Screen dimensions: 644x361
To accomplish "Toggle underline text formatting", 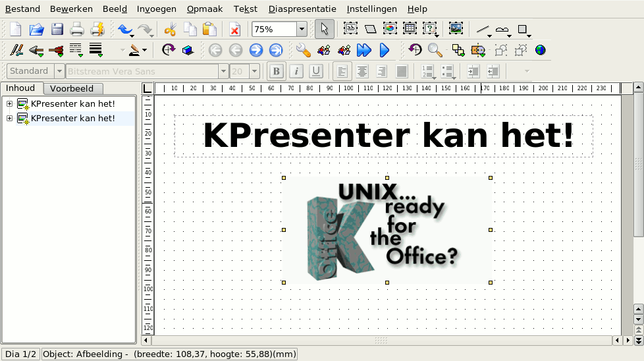I will [x=316, y=71].
